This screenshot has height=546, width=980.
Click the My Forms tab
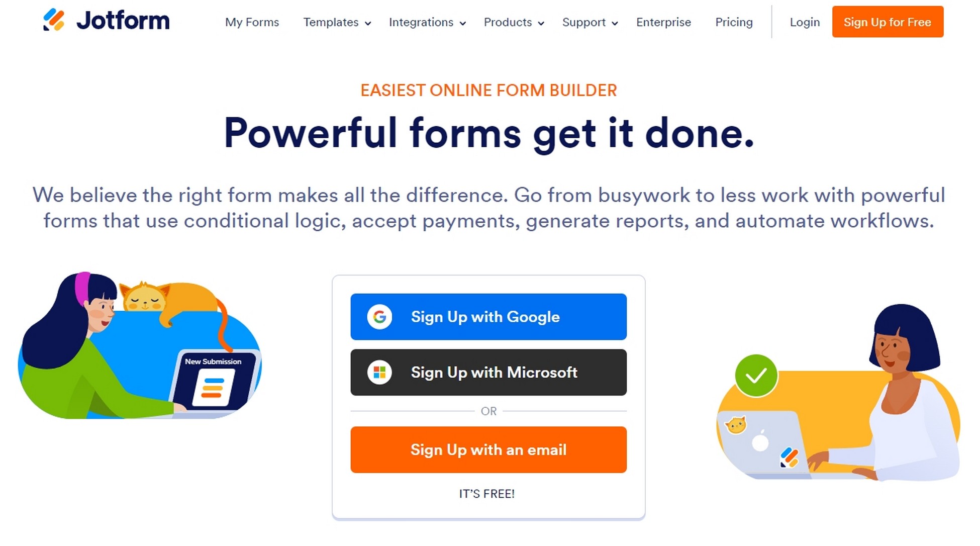252,22
